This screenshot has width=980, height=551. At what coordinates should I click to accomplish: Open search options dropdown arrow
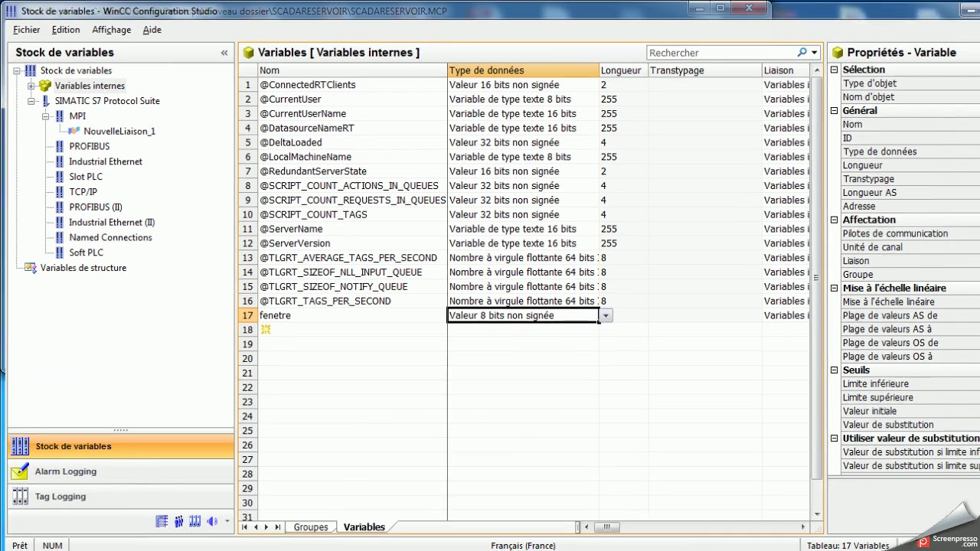point(815,53)
